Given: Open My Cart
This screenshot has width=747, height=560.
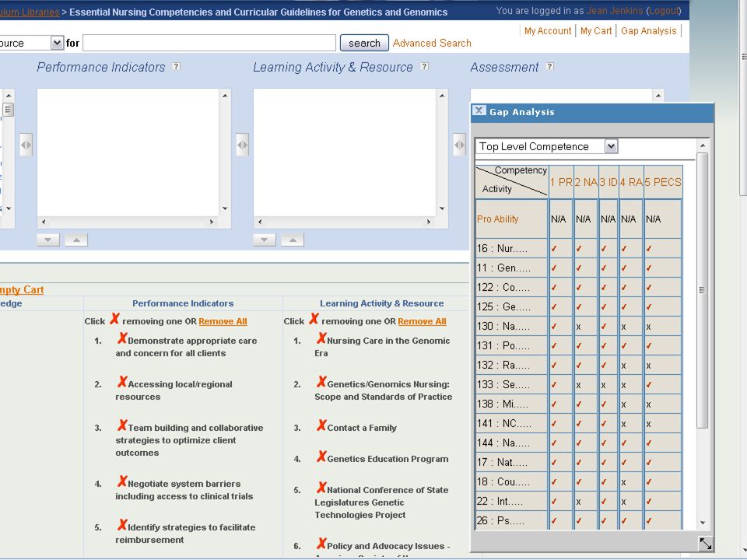Looking at the screenshot, I should (x=596, y=31).
